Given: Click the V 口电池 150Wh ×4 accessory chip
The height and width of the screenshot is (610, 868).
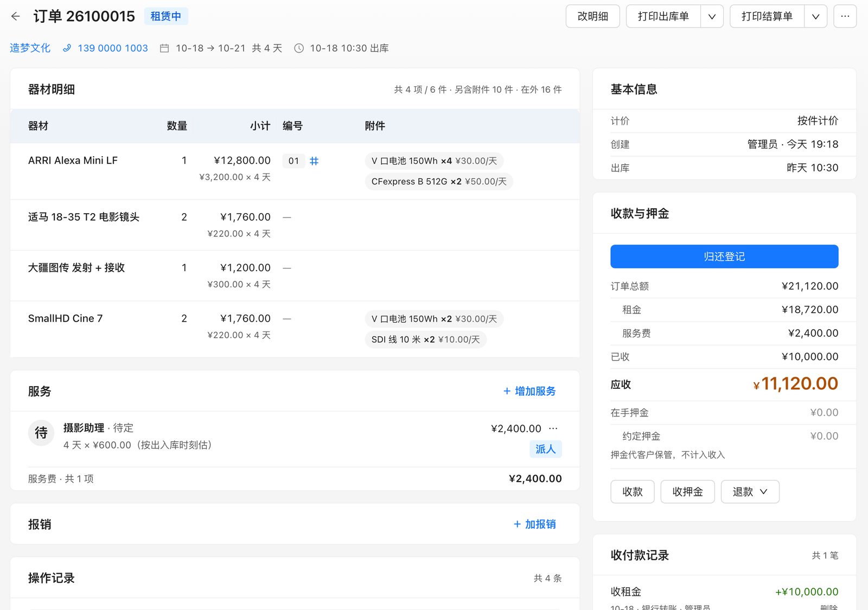Looking at the screenshot, I should coord(434,161).
